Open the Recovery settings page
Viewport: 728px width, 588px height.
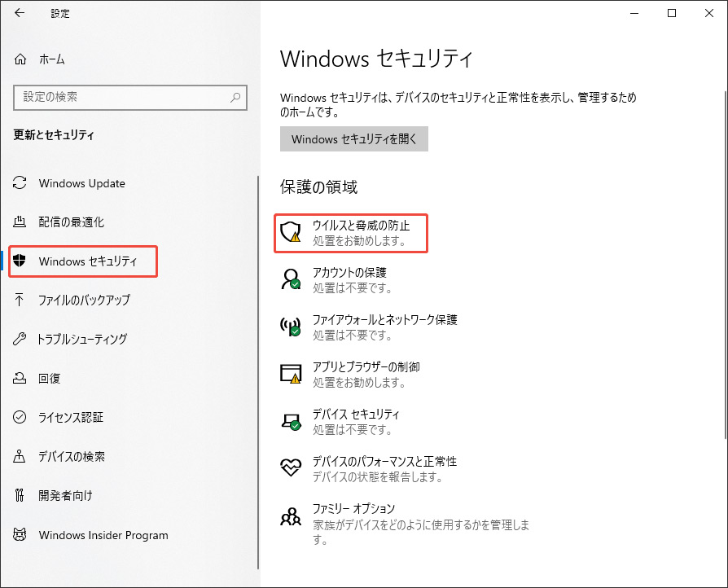pyautogui.click(x=20, y=379)
